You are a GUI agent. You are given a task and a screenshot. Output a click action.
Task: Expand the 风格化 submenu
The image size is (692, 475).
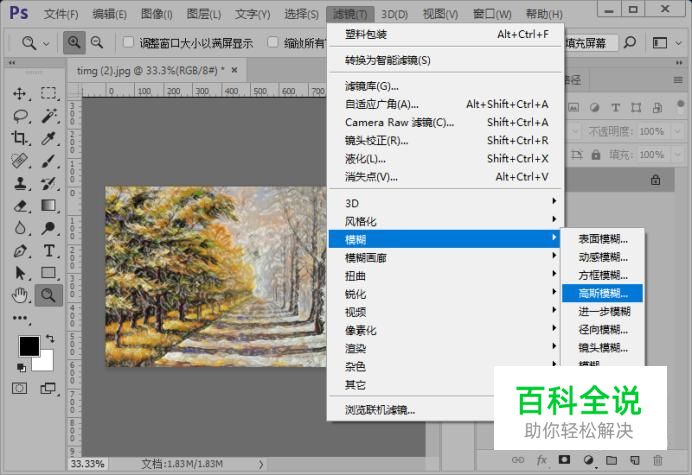point(445,221)
